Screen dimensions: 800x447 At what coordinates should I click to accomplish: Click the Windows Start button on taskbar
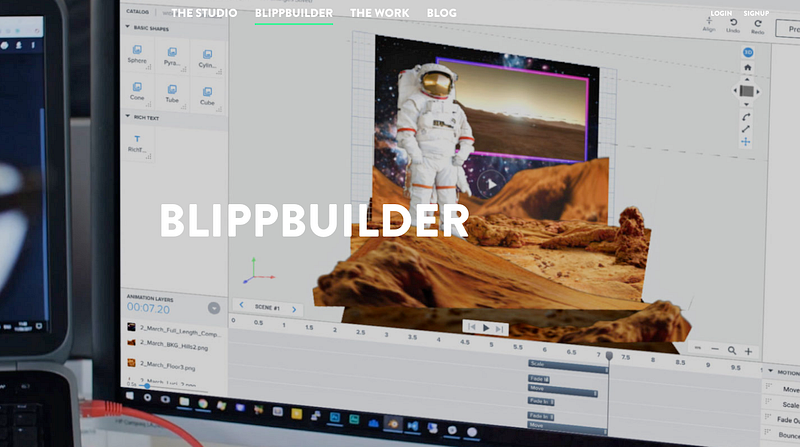point(130,395)
